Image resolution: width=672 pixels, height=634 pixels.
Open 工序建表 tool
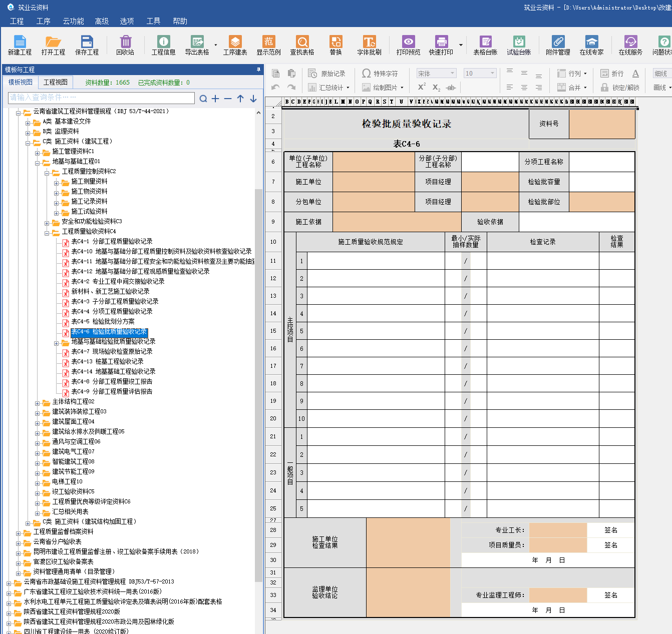(235, 45)
